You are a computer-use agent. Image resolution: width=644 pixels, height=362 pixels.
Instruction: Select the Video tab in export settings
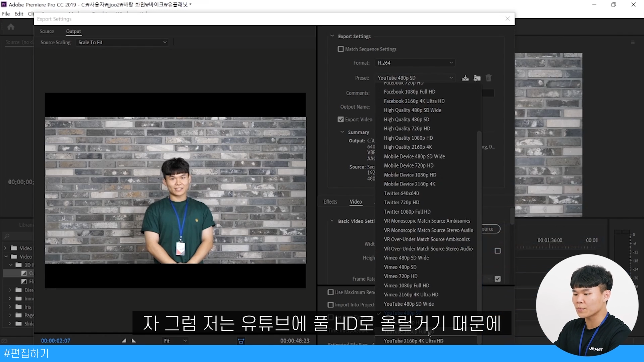tap(356, 202)
